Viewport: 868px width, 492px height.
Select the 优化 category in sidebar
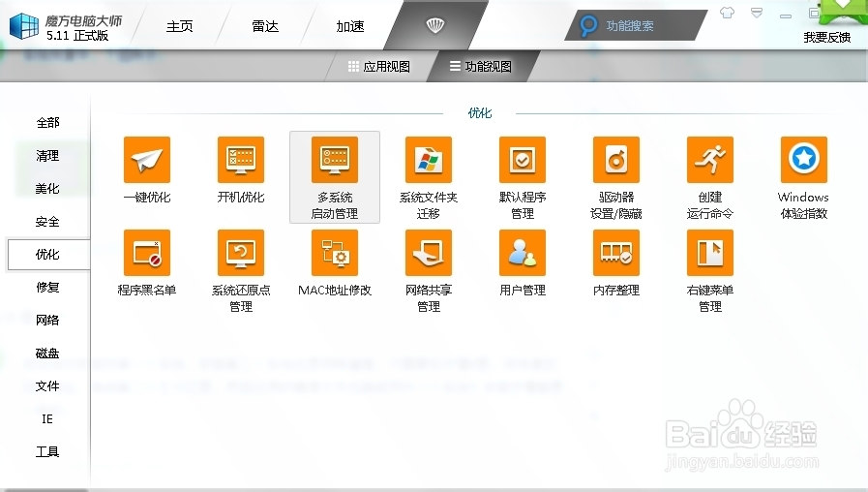tap(47, 255)
